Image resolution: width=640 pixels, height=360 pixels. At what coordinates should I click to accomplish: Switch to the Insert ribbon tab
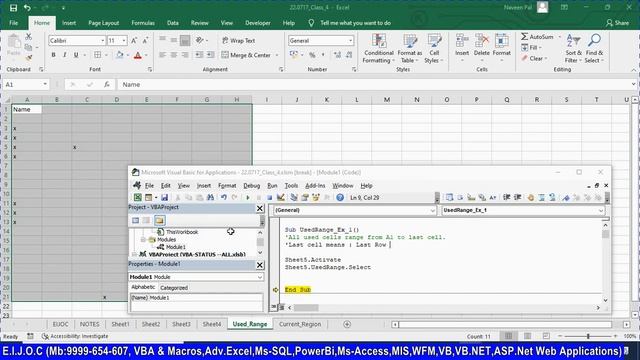pyautogui.click(x=69, y=23)
